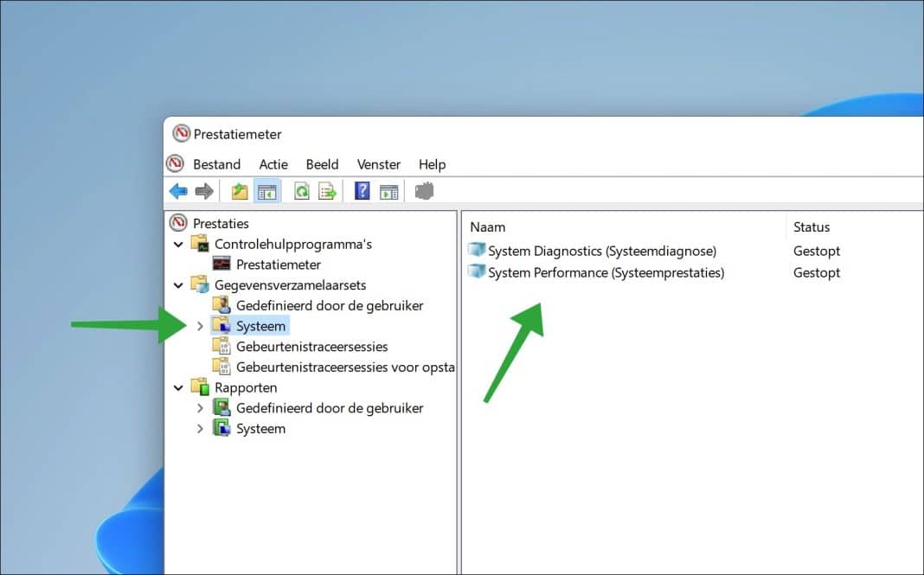Click the refresh icon in the toolbar
924x575 pixels.
301,190
